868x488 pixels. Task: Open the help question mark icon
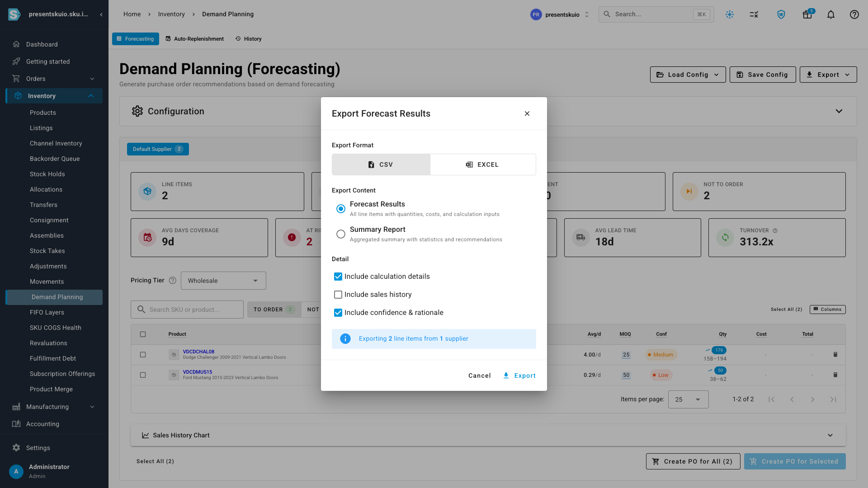(x=854, y=14)
